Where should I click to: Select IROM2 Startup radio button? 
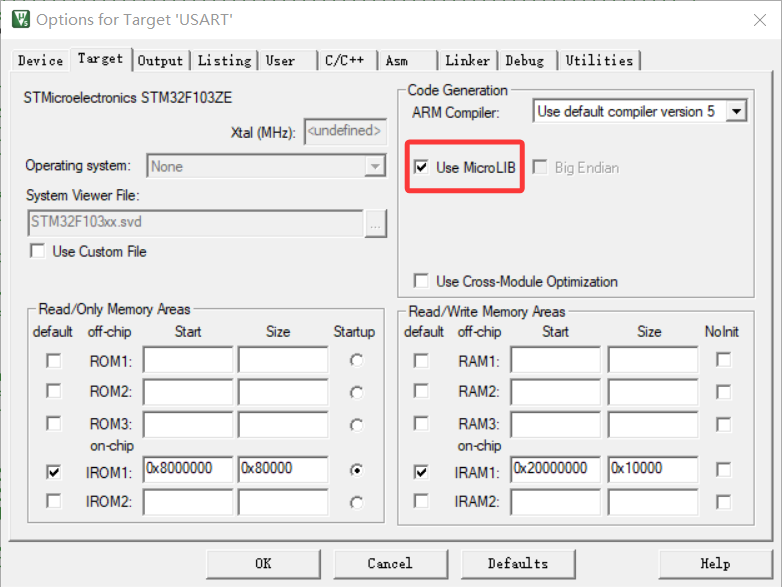(356, 502)
